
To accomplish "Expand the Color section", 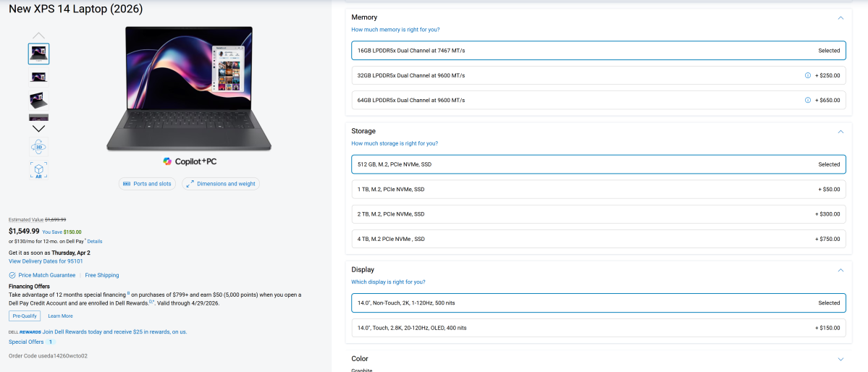I will [x=840, y=359].
